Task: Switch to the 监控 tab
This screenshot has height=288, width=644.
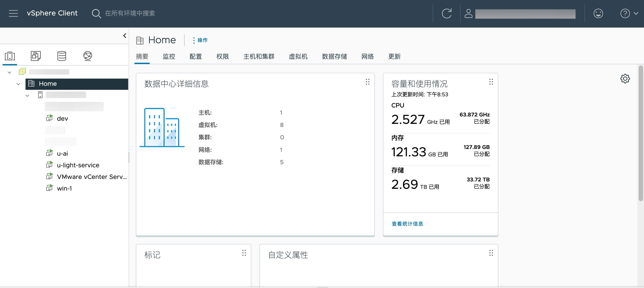Action: coord(169,57)
